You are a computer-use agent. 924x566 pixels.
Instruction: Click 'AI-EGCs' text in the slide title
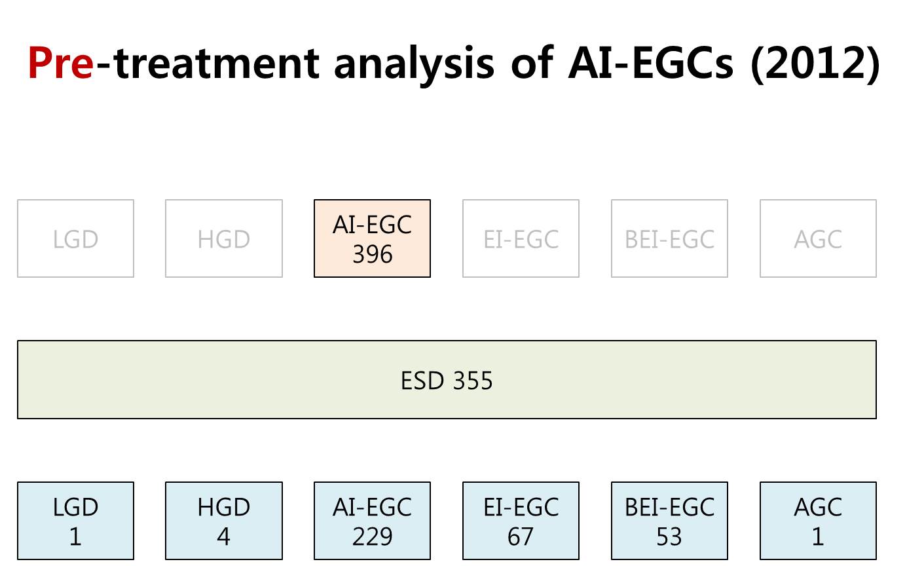point(651,63)
